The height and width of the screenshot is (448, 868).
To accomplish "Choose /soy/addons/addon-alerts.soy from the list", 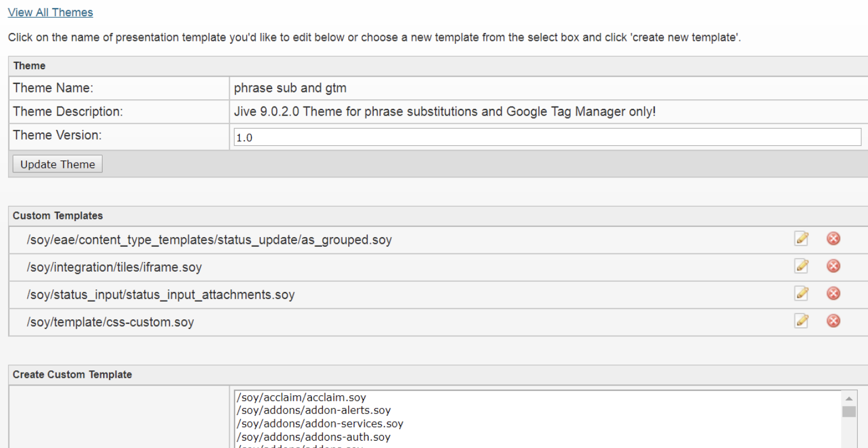I will (314, 411).
